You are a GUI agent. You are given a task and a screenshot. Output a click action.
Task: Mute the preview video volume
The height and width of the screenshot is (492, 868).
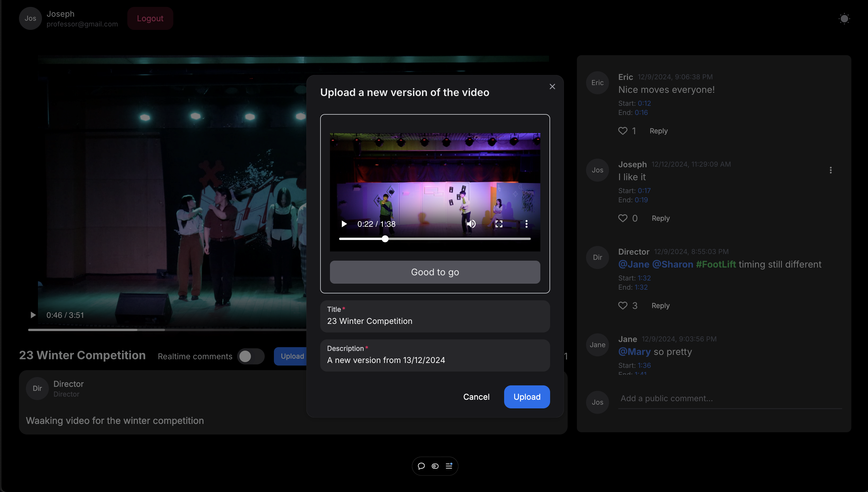tap(471, 224)
